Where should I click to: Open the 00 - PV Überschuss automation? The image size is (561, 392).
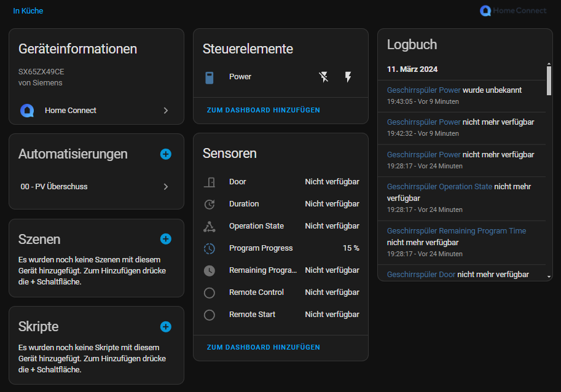tap(96, 187)
